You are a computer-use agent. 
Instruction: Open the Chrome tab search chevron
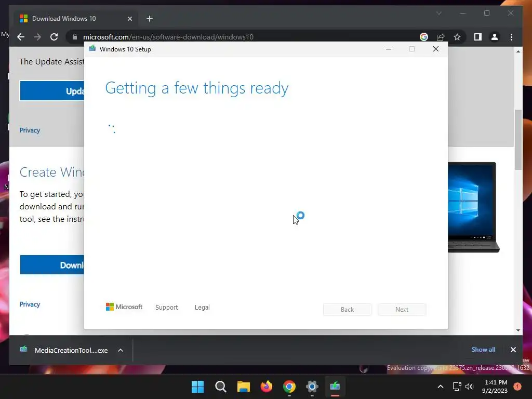(x=438, y=13)
